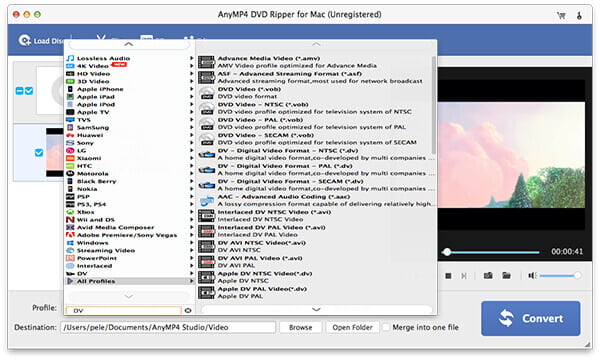
Task: Take a snapshot with the camera icon
Action: point(488,275)
